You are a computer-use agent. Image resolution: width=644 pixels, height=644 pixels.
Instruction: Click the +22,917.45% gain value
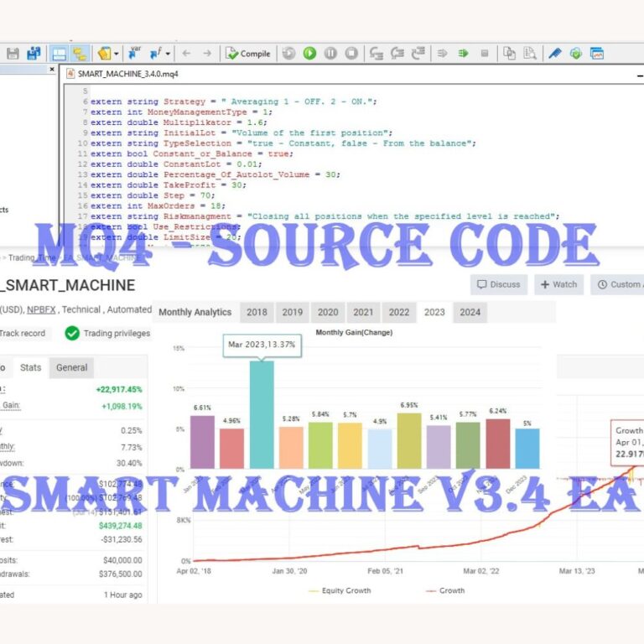tap(119, 389)
